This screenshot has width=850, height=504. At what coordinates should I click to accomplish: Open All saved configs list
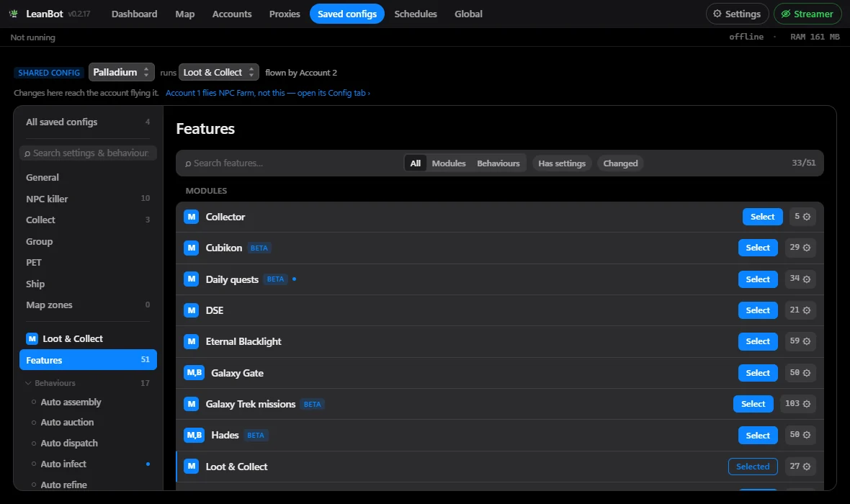coord(88,122)
